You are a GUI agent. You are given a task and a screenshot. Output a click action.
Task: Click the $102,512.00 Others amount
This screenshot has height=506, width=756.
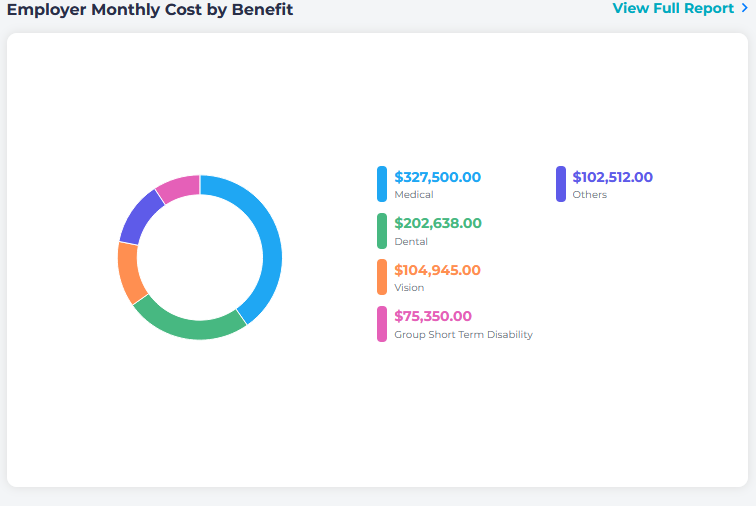coord(612,177)
